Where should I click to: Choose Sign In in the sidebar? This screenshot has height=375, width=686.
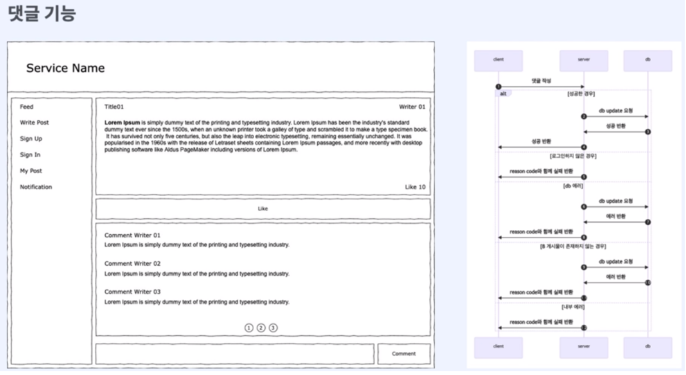click(30, 154)
